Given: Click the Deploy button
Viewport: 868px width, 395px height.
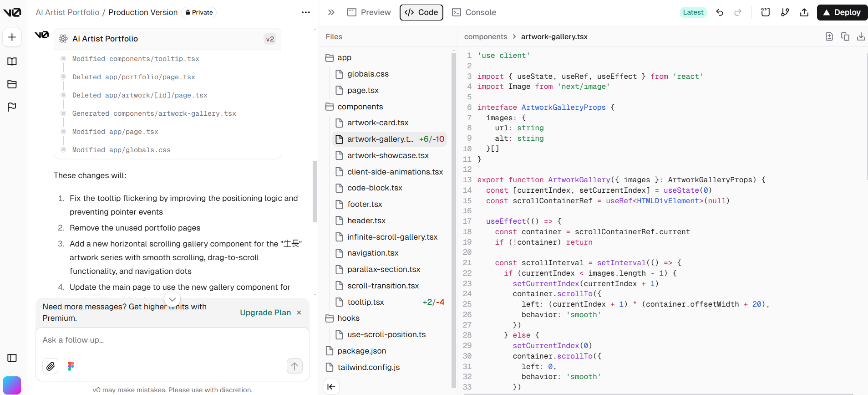Looking at the screenshot, I should tap(842, 12).
